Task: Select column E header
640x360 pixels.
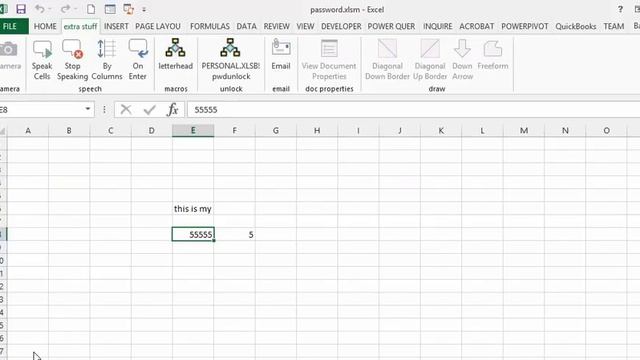Action: [x=193, y=131]
